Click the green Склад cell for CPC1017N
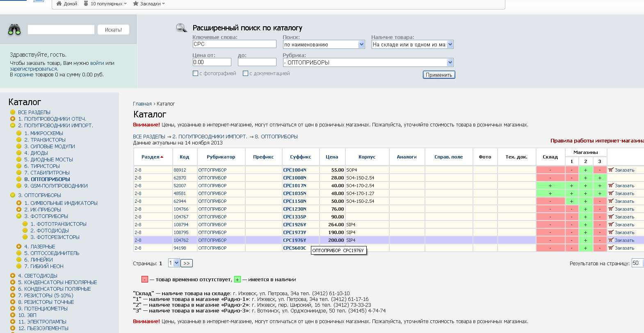This screenshot has width=644, height=333. click(550, 186)
